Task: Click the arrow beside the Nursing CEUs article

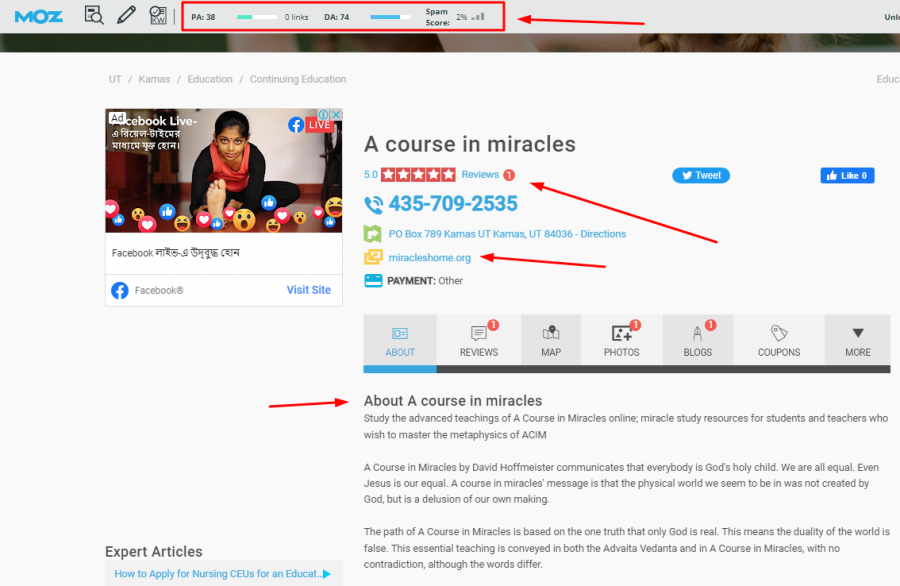Action: tap(327, 574)
